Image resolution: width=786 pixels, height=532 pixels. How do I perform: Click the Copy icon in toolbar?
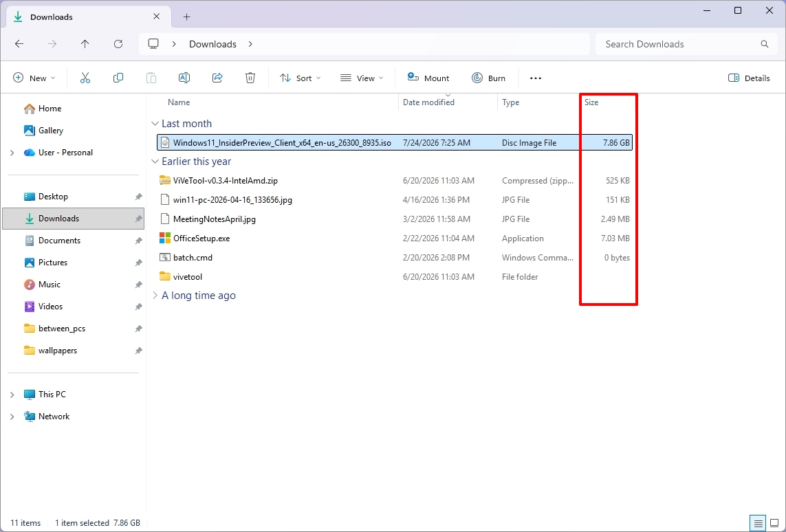[118, 78]
